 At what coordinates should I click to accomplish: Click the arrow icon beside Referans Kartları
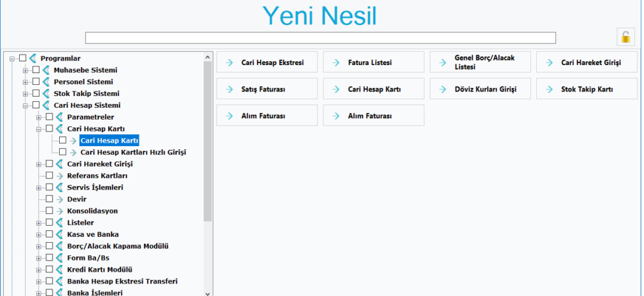click(60, 176)
